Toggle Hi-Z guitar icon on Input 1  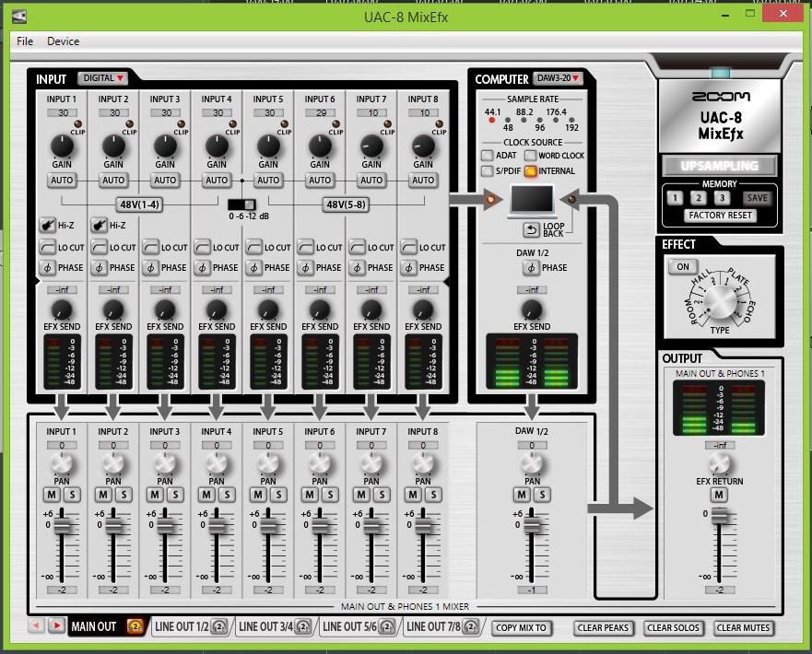[48, 225]
